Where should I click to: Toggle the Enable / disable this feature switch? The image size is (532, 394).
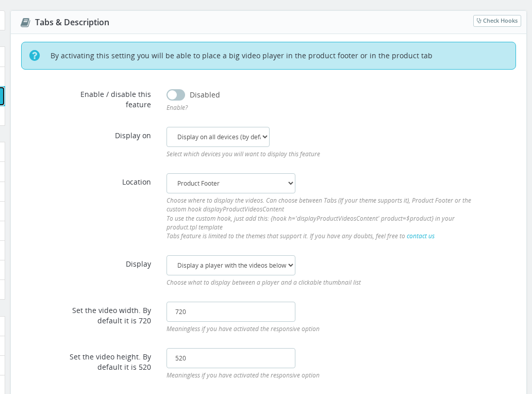coord(176,95)
